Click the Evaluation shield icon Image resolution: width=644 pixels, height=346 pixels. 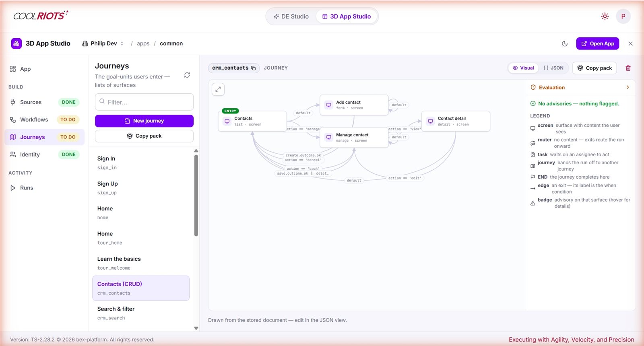tap(533, 87)
